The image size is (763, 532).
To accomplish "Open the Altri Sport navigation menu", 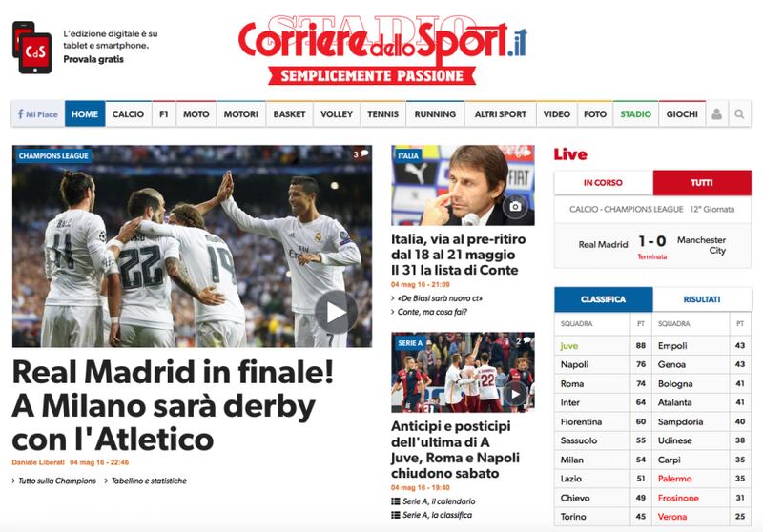I will click(x=500, y=114).
